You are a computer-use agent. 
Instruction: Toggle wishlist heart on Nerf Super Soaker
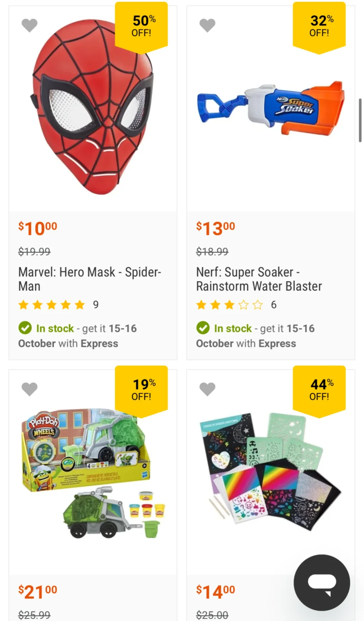[x=207, y=25]
